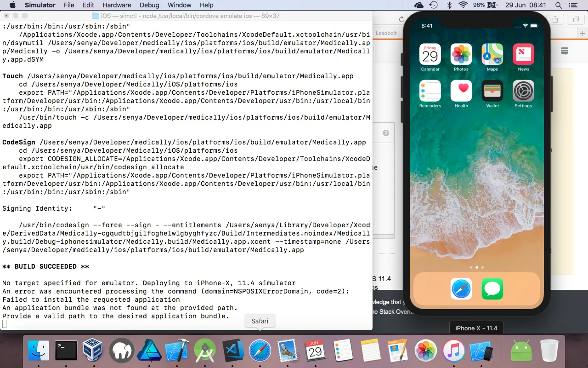Launch Android Studio from the Dock
Image resolution: width=588 pixels, height=368 pixels.
[205, 351]
